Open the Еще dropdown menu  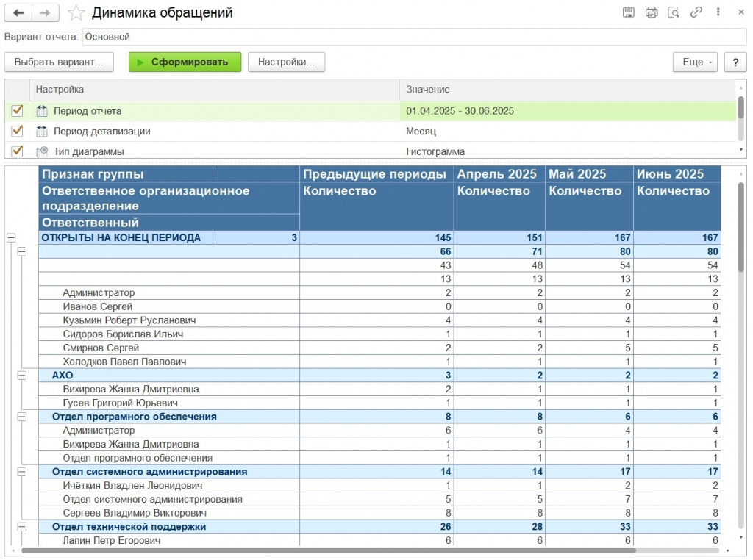694,62
